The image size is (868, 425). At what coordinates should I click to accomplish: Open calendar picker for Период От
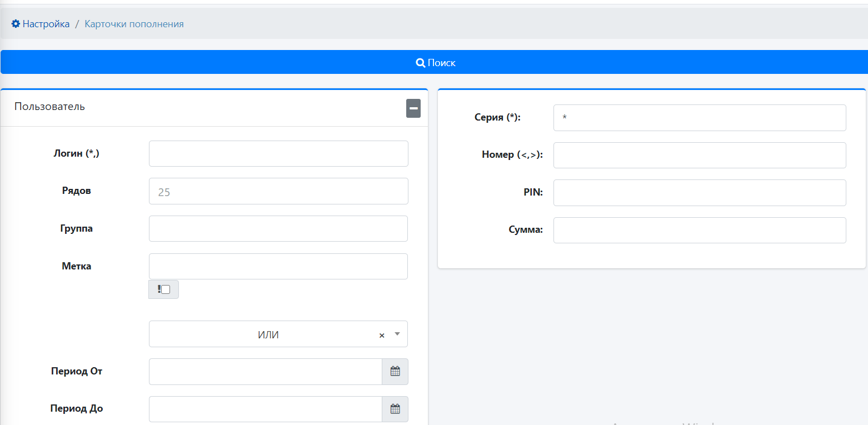[x=395, y=372]
